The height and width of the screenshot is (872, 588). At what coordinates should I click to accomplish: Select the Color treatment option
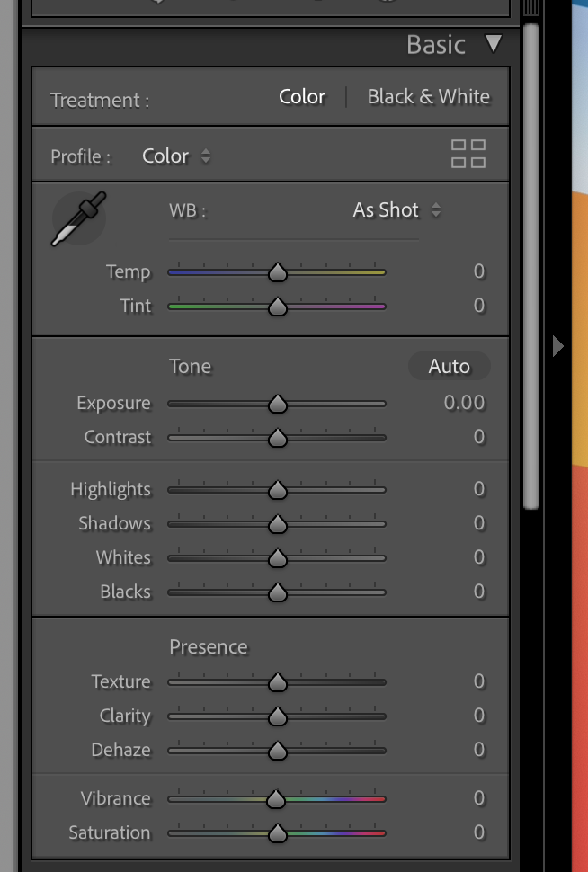coord(301,95)
